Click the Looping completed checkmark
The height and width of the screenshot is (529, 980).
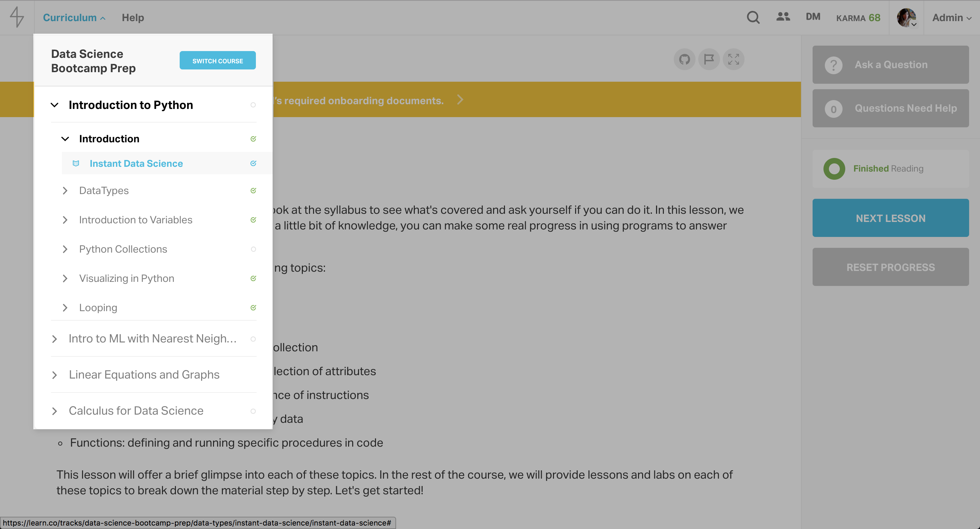(253, 307)
